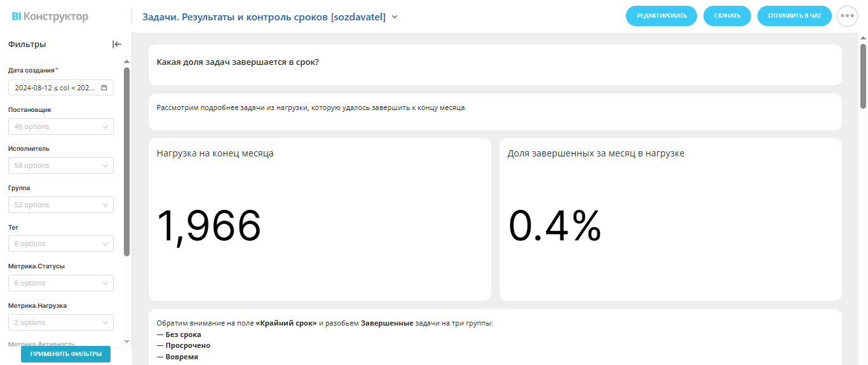The height and width of the screenshot is (365, 868).
Task: Click the Дата создания date range field
Action: click(x=61, y=88)
